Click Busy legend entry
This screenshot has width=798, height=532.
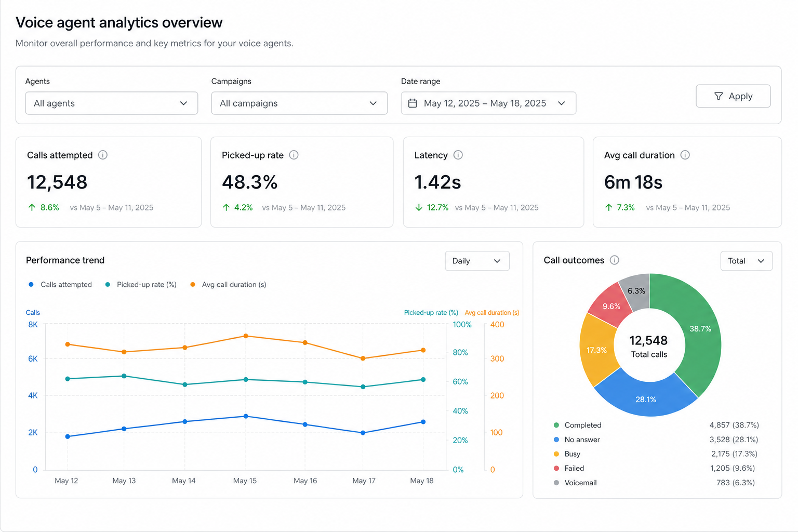(x=567, y=454)
